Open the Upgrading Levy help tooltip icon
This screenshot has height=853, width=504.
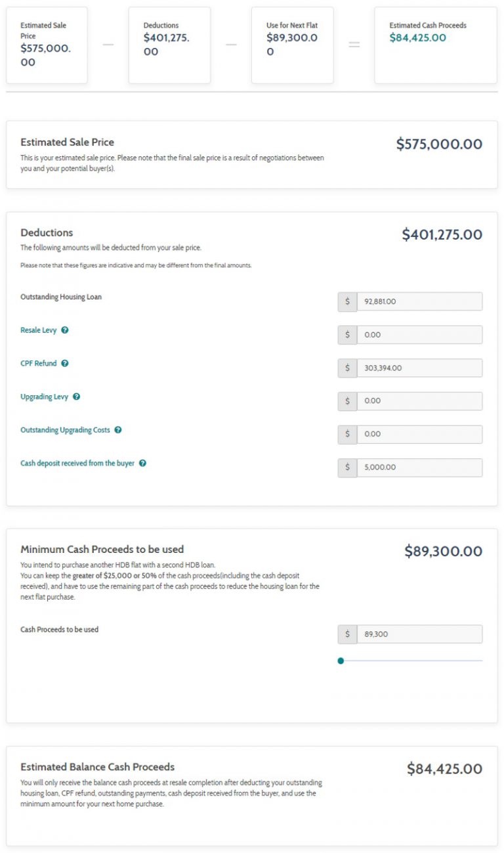[77, 397]
